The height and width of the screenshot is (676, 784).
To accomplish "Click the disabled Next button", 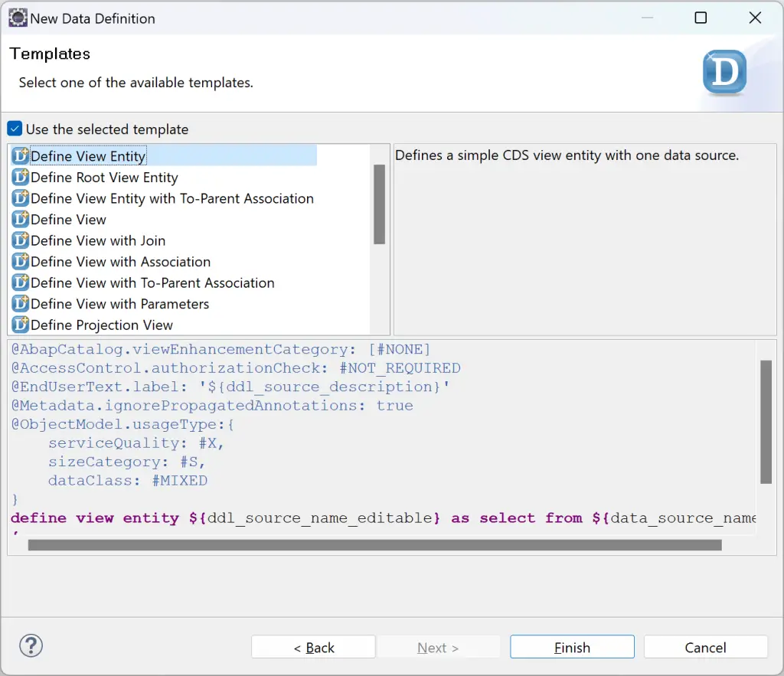I will click(x=438, y=647).
